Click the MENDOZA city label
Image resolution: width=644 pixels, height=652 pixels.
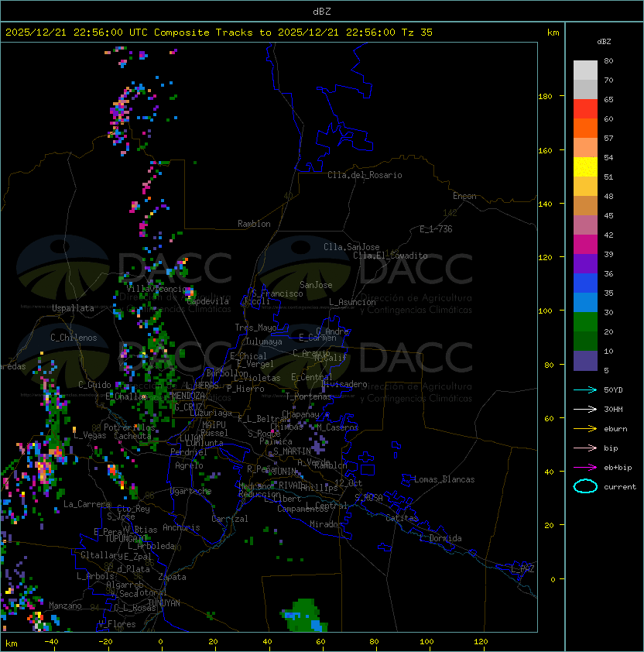(188, 395)
